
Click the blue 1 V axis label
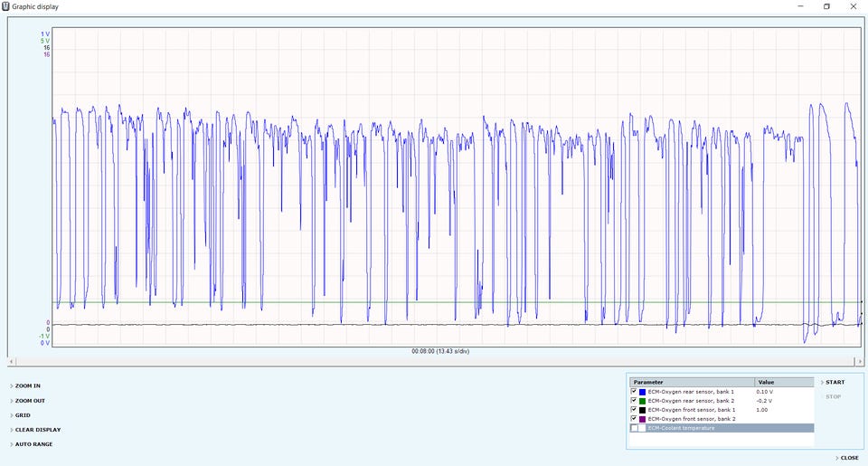pyautogui.click(x=45, y=34)
